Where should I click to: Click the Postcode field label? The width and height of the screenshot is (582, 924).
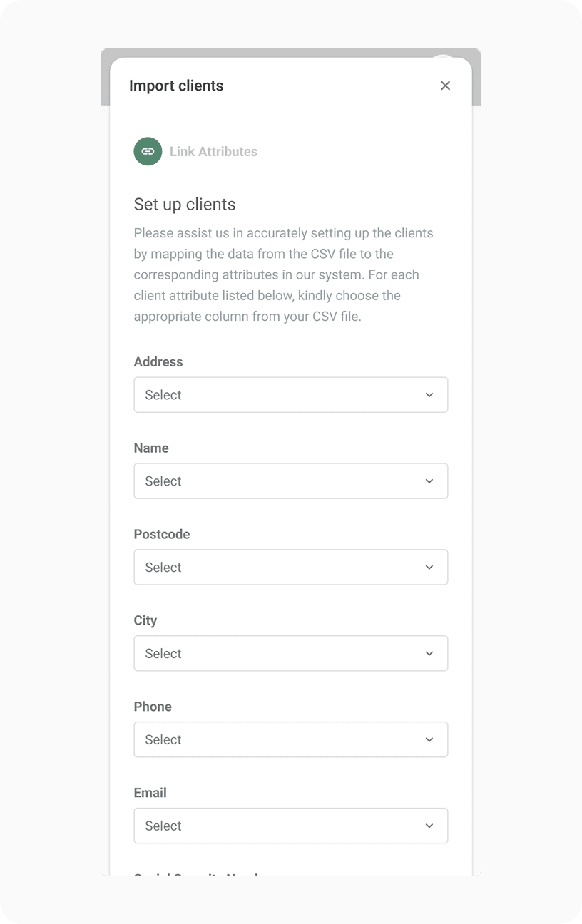coord(162,534)
